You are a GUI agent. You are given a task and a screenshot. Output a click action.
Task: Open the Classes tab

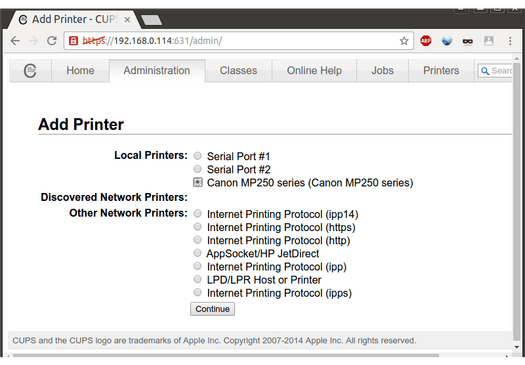pos(238,71)
